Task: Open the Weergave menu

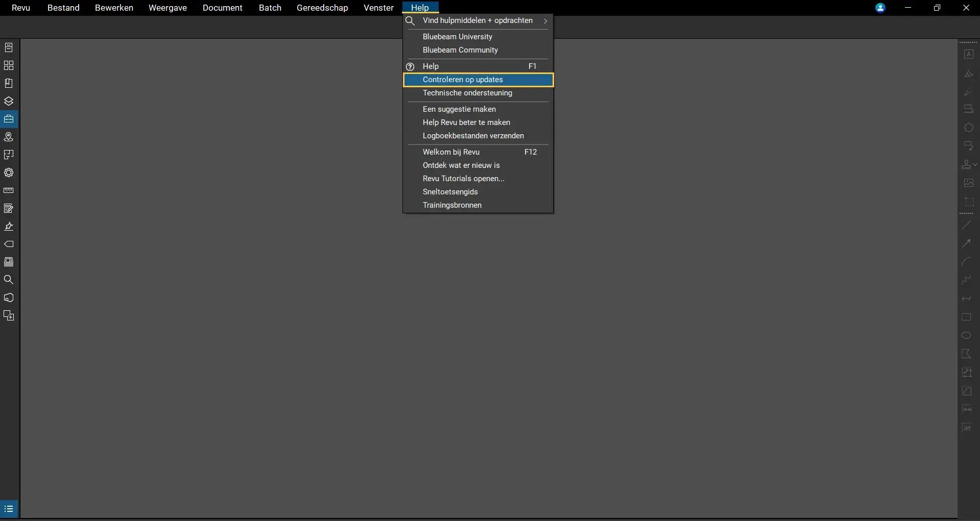Action: pos(168,8)
